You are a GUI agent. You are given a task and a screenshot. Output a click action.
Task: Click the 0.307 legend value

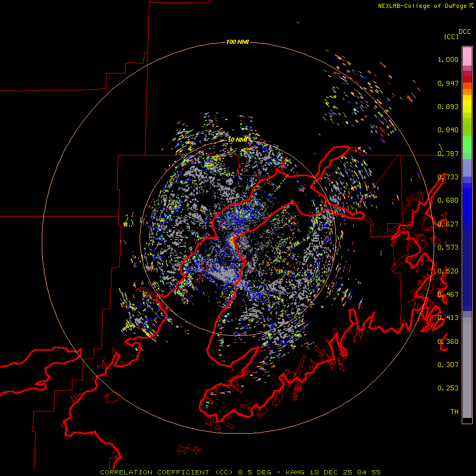(x=448, y=365)
